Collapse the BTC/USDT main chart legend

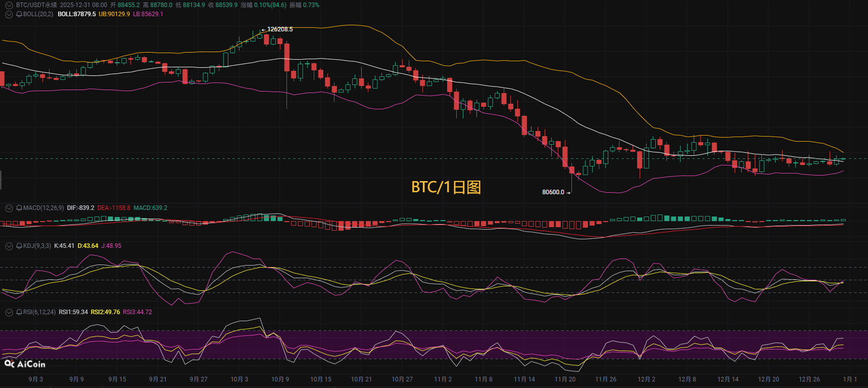pyautogui.click(x=9, y=5)
